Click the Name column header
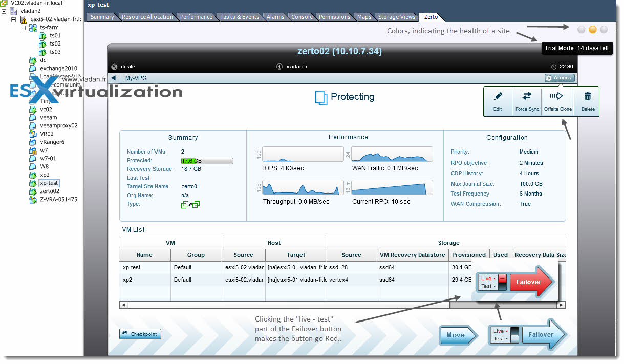This screenshot has height=364, width=624. [145, 255]
